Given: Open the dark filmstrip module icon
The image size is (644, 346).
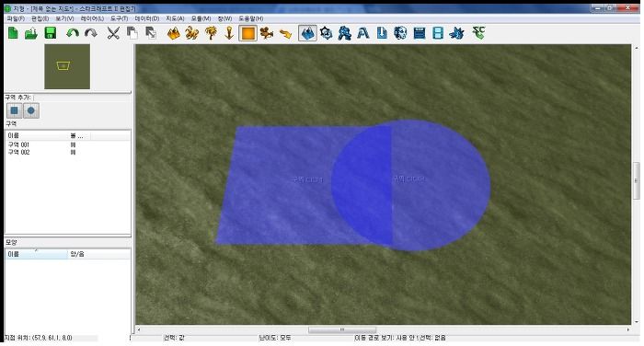Looking at the screenshot, I should tap(420, 33).
